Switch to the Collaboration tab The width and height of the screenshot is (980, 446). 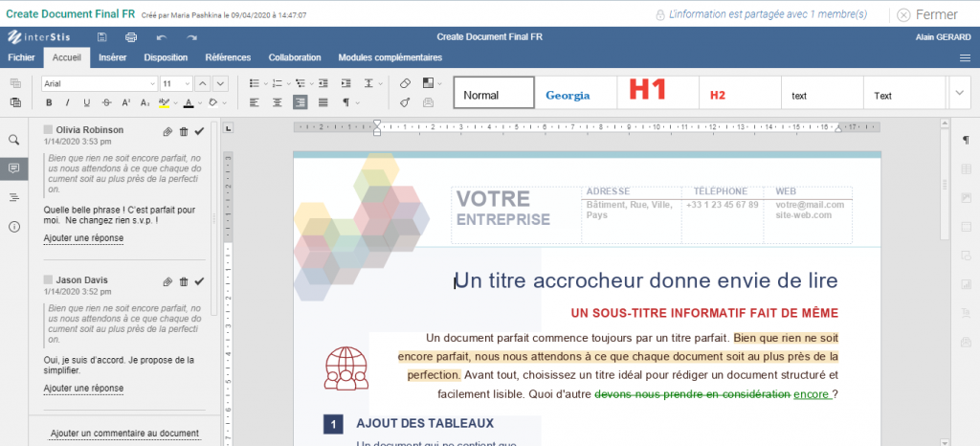pyautogui.click(x=295, y=57)
